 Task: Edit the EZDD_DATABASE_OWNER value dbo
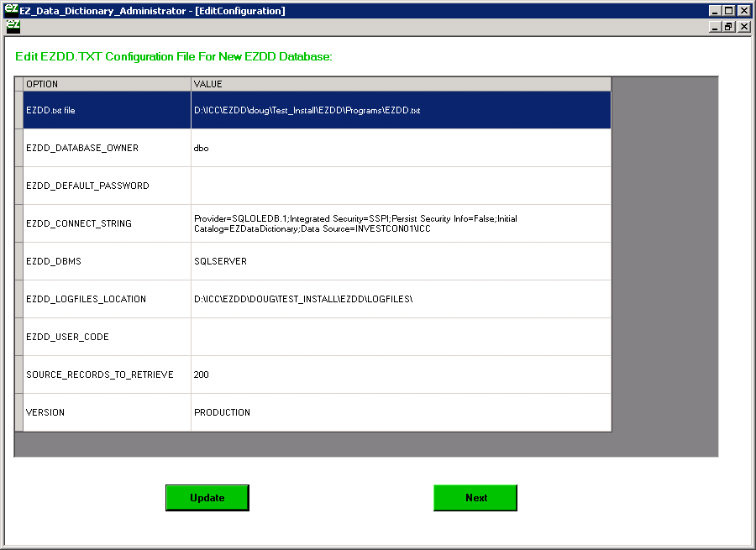pyautogui.click(x=401, y=148)
